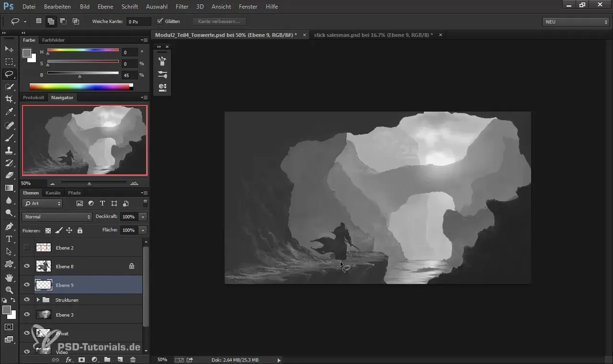Select the Custom Shape tool
613x364 pixels.
(9, 263)
